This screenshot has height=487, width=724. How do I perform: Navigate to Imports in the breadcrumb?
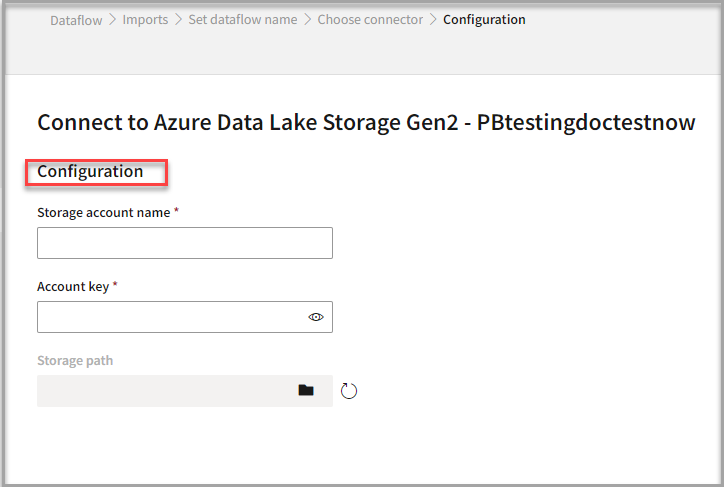pos(145,20)
